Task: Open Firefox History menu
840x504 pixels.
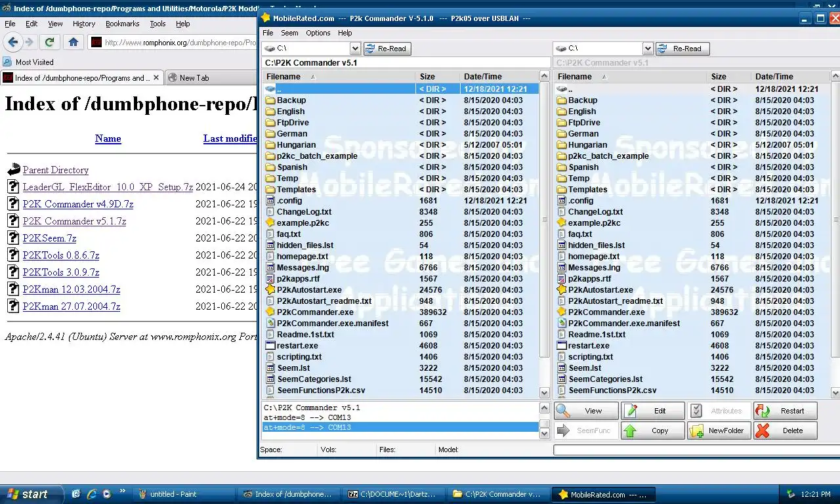Action: coord(84,24)
